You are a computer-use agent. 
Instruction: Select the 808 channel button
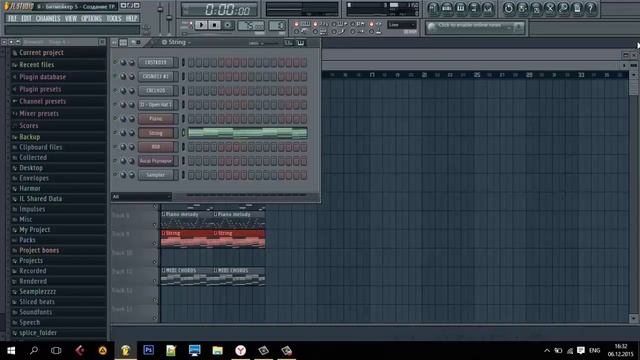coord(156,147)
